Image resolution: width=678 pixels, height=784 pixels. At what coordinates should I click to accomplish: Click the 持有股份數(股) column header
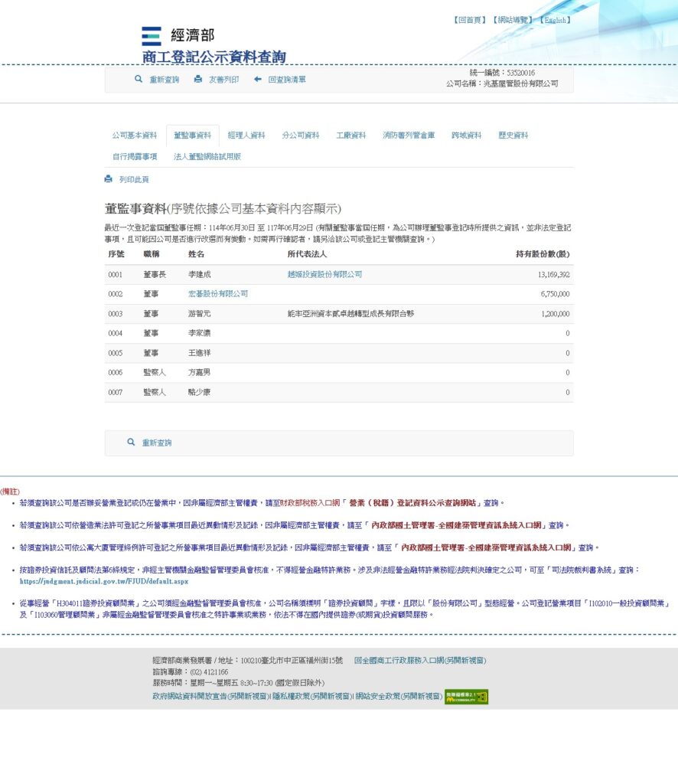pyautogui.click(x=543, y=254)
